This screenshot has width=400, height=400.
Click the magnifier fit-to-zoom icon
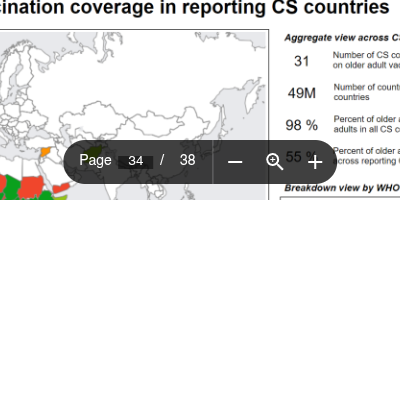[275, 162]
